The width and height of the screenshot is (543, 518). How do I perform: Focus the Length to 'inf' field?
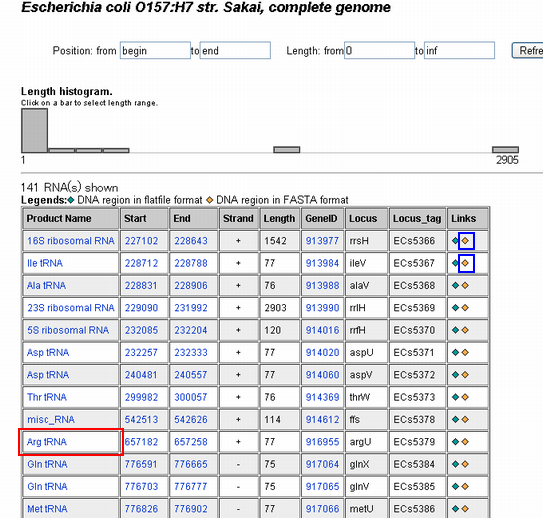(x=459, y=51)
